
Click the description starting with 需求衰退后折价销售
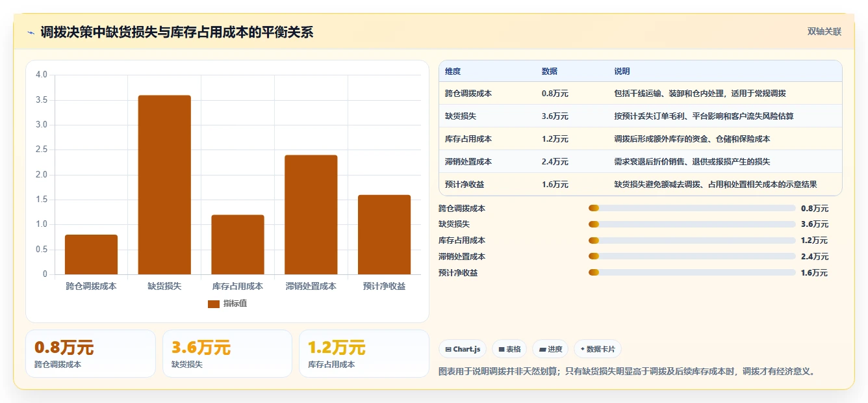coord(692,162)
